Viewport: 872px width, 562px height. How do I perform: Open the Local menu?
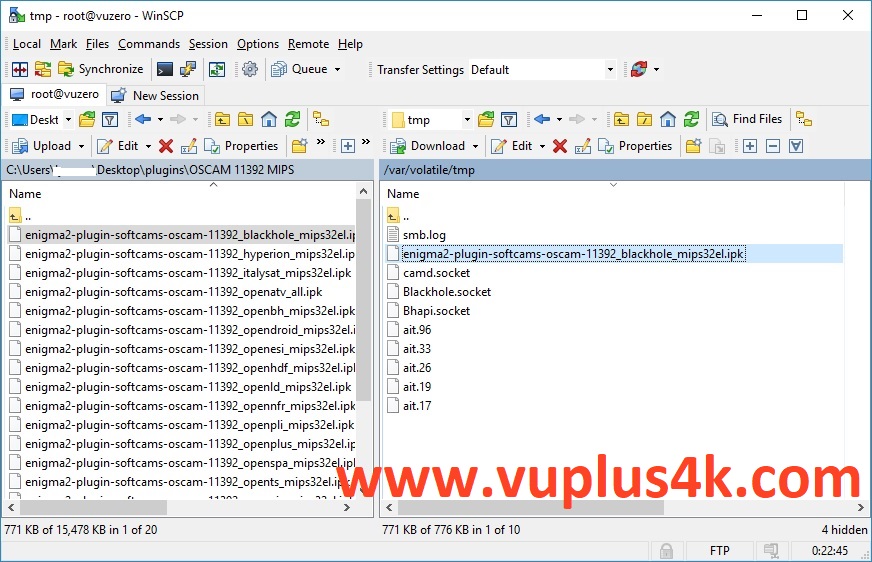coord(27,44)
